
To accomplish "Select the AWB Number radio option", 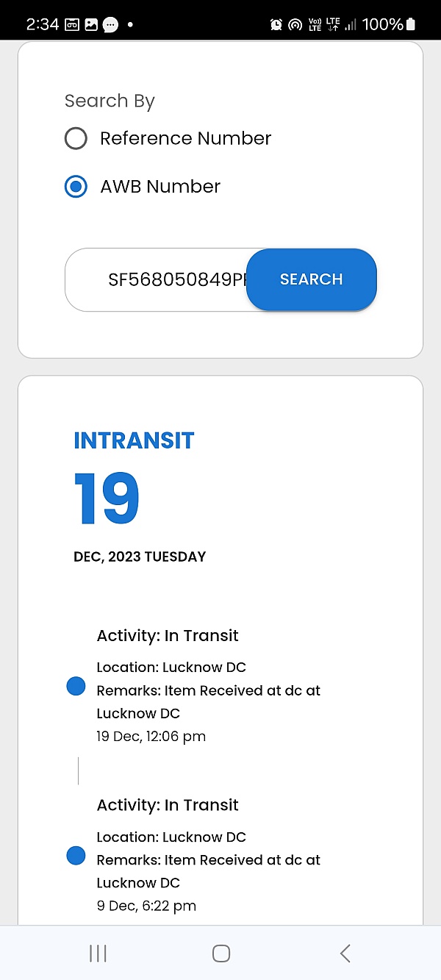I will [x=76, y=187].
